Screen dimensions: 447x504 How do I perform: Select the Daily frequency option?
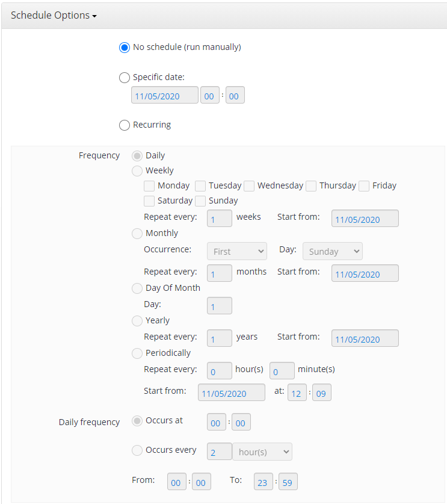coord(137,155)
